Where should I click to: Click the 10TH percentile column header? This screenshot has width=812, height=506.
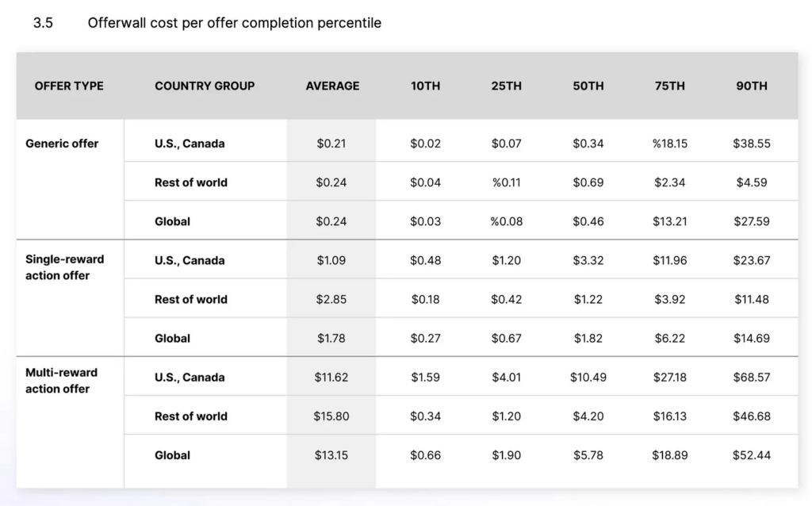pos(425,86)
